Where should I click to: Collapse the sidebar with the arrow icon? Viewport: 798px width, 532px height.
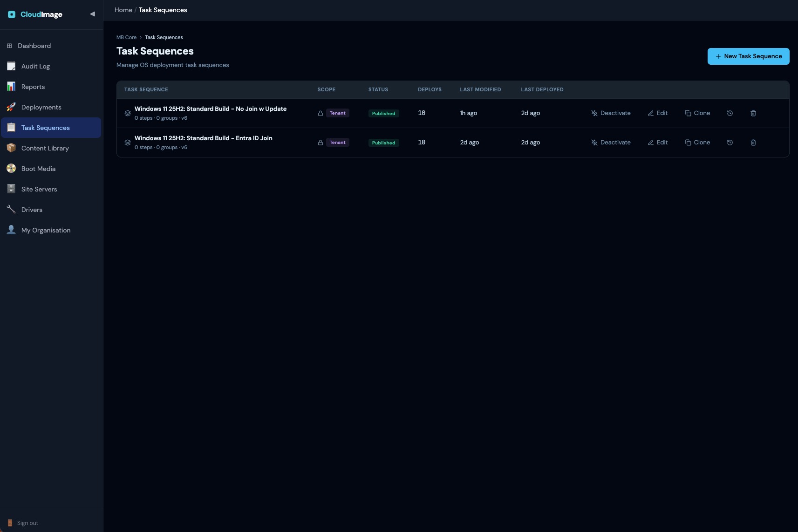click(x=92, y=14)
